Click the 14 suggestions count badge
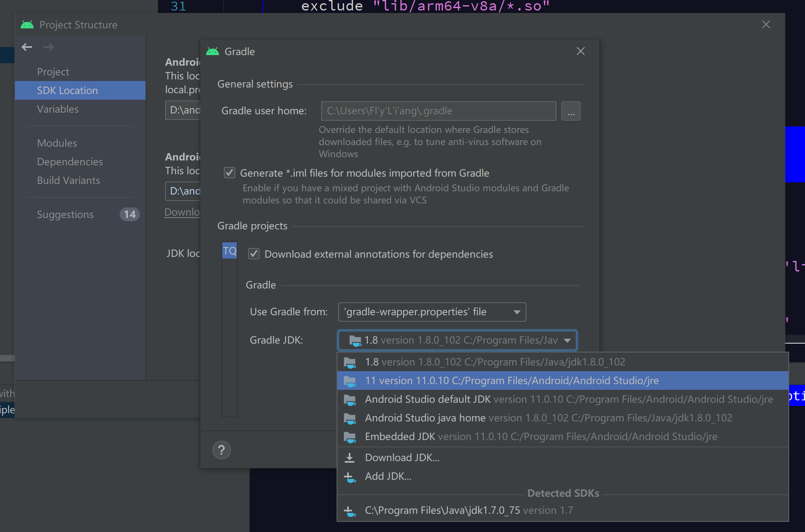This screenshot has height=532, width=805. [130, 214]
